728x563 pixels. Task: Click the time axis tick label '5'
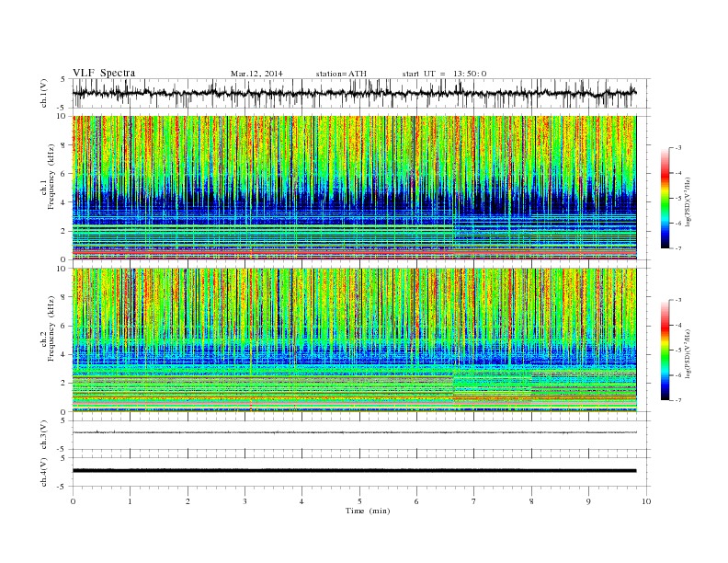[359, 501]
